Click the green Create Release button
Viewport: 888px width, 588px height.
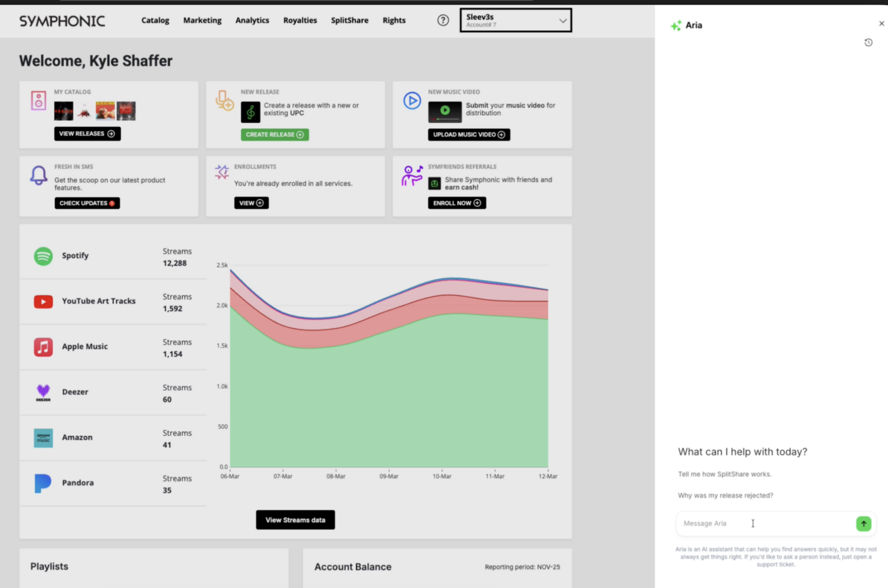(x=275, y=135)
